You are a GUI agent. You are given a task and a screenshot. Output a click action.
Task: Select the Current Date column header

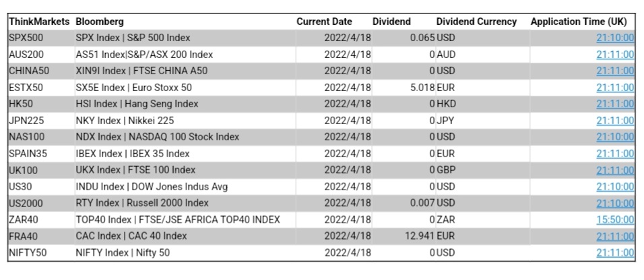(x=324, y=22)
